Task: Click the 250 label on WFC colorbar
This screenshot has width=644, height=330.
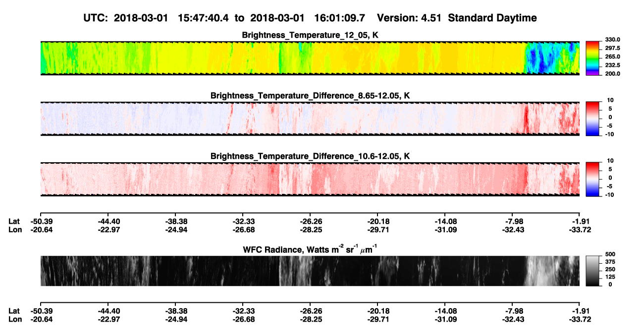Action: (609, 270)
